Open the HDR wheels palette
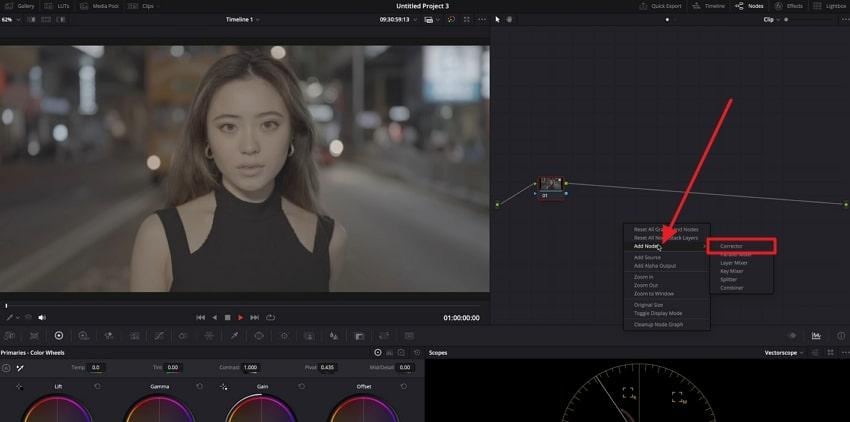 tap(83, 336)
